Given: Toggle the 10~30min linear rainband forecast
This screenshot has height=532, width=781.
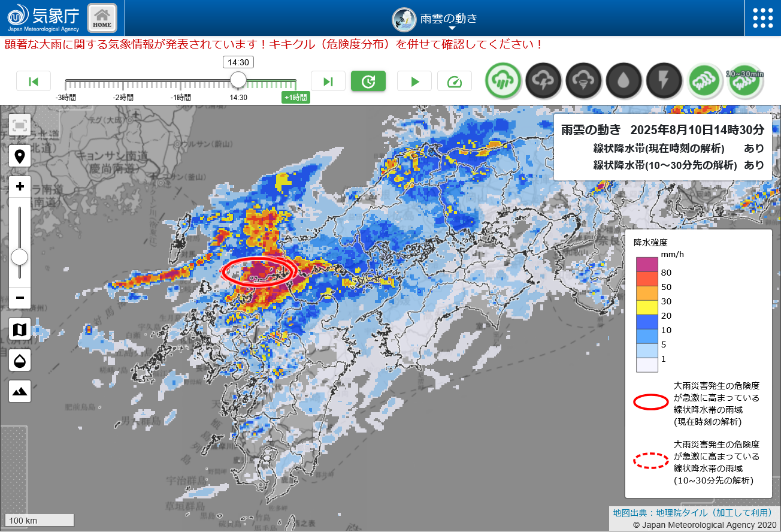Looking at the screenshot, I should [745, 81].
